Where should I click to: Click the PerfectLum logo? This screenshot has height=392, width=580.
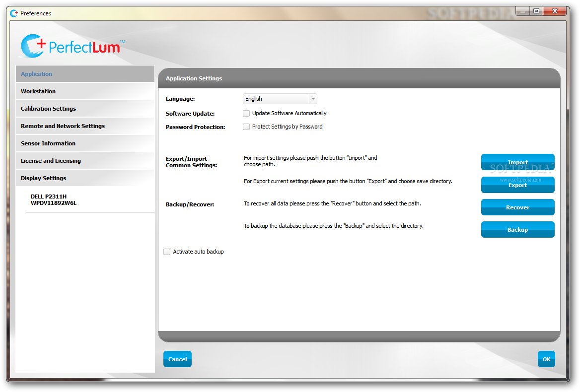pyautogui.click(x=73, y=46)
